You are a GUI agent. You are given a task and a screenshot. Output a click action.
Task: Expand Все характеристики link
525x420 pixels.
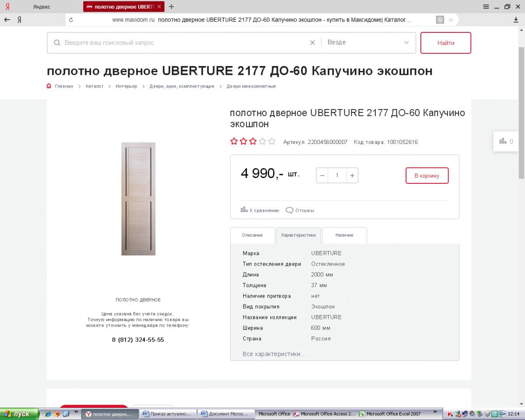click(274, 354)
